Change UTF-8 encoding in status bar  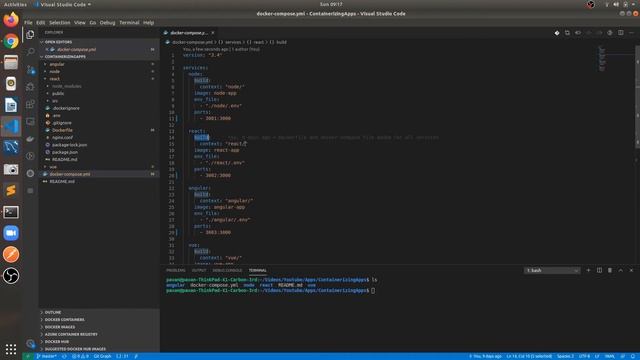[x=584, y=356]
